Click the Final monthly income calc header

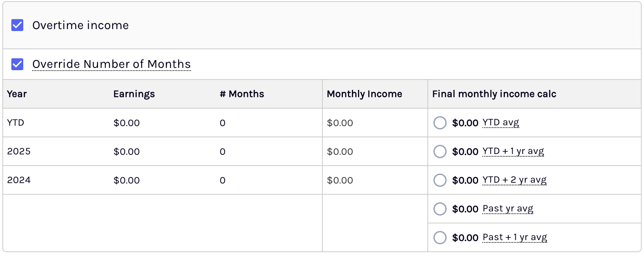pyautogui.click(x=494, y=94)
